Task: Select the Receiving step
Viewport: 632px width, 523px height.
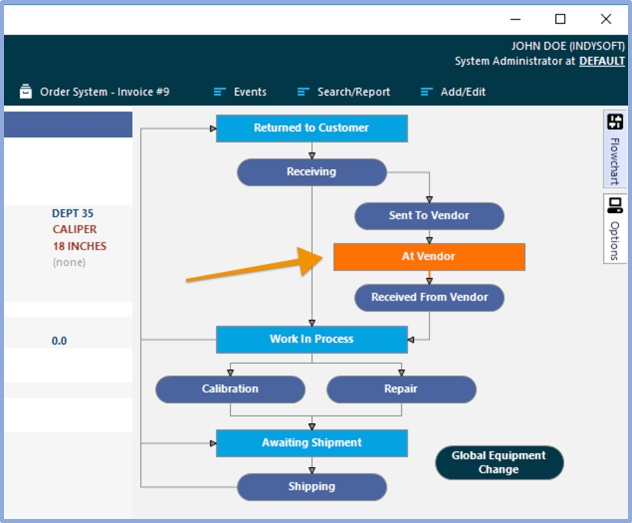Action: [311, 172]
